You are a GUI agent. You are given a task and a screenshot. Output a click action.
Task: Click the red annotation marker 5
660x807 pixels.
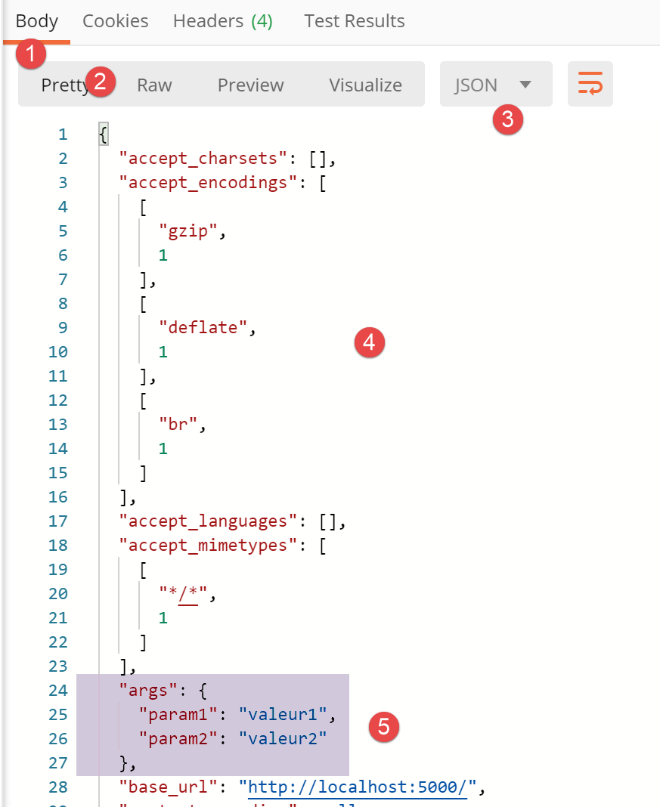(384, 727)
